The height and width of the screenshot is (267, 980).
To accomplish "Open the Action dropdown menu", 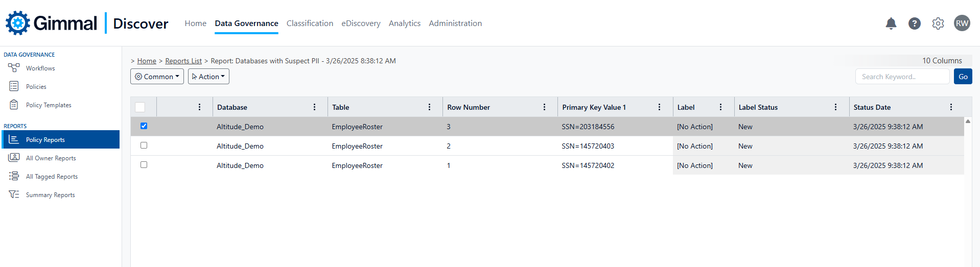I will pos(208,77).
